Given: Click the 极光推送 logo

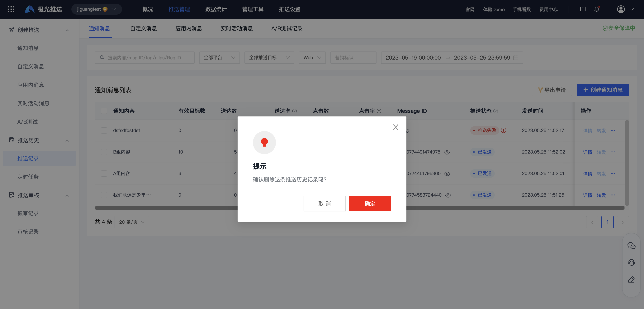Looking at the screenshot, I should tap(44, 9).
